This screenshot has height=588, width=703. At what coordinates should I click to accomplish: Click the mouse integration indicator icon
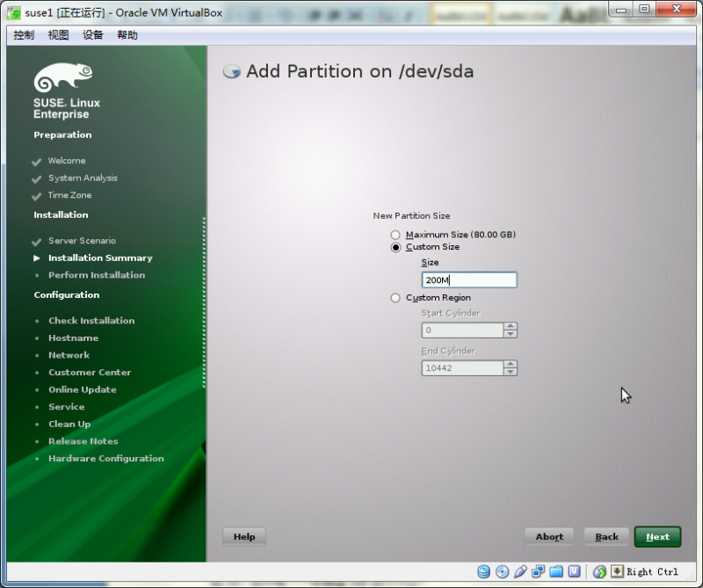point(617,571)
